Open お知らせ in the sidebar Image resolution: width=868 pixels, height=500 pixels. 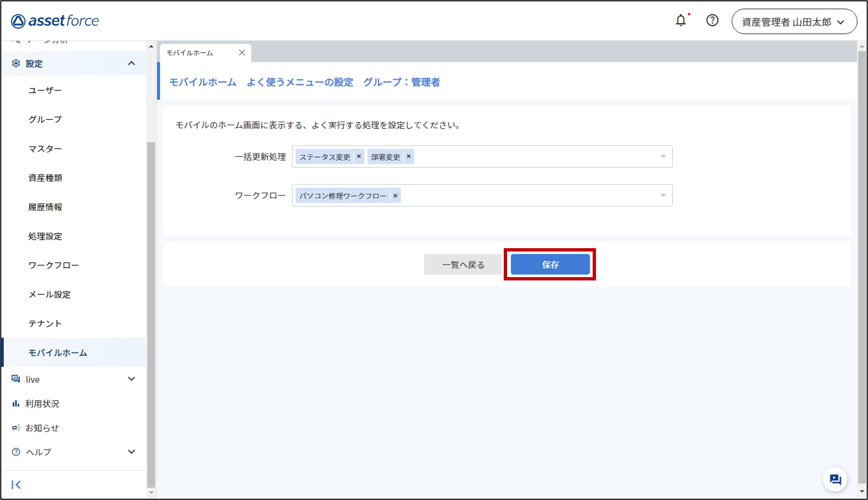pyautogui.click(x=42, y=428)
